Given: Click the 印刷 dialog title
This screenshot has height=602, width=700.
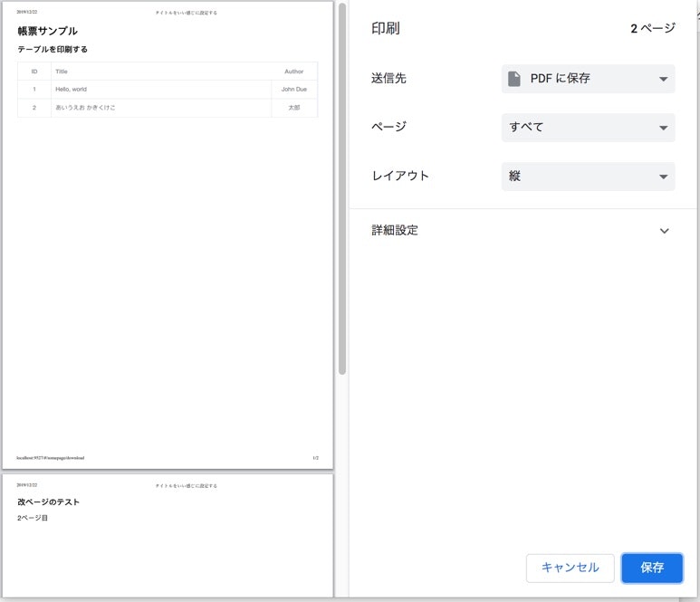Looking at the screenshot, I should click(385, 29).
